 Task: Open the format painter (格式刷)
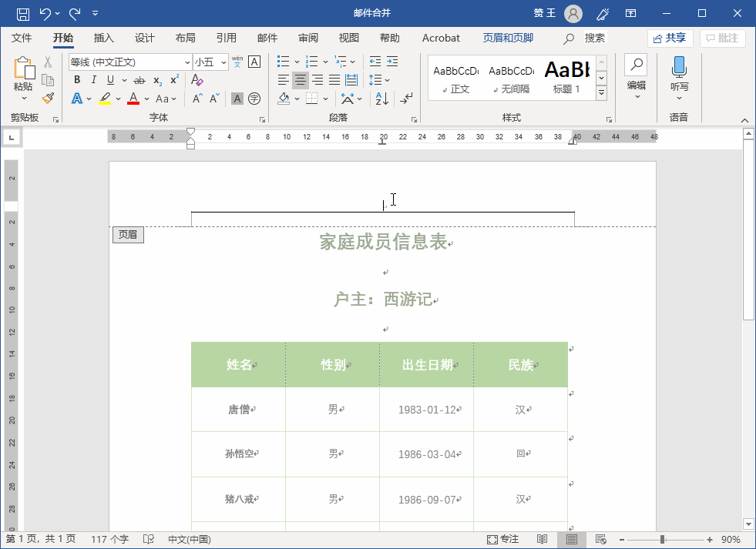pyautogui.click(x=46, y=99)
